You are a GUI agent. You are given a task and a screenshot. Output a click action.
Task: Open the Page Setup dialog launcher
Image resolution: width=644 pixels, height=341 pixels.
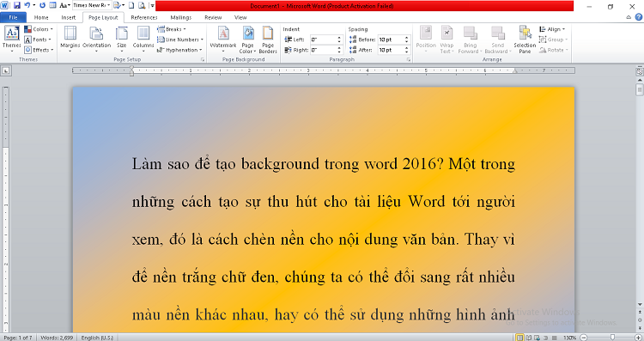203,59
